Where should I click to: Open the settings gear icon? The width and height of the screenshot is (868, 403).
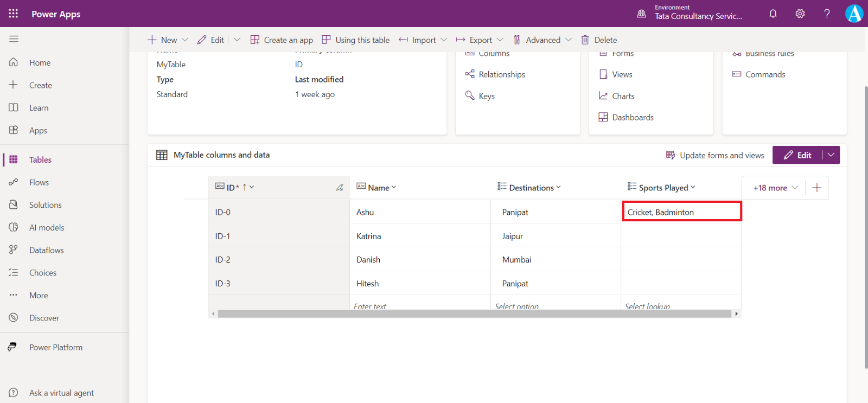pyautogui.click(x=800, y=14)
